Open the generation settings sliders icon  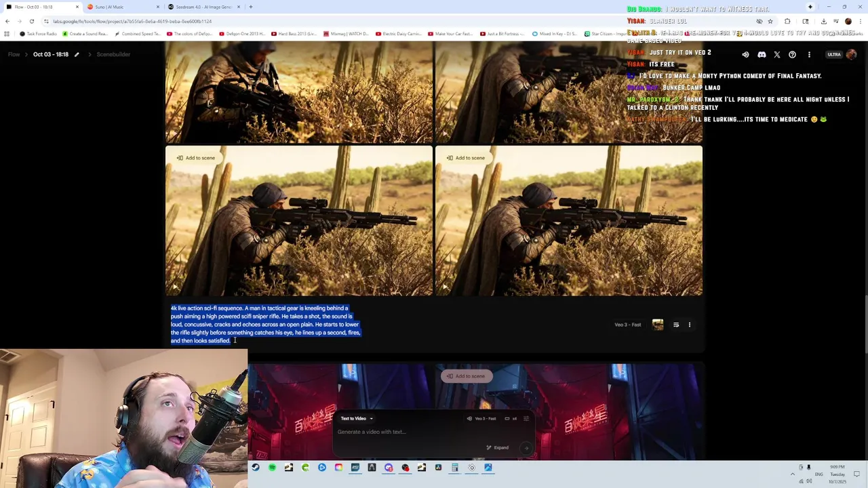click(x=526, y=418)
